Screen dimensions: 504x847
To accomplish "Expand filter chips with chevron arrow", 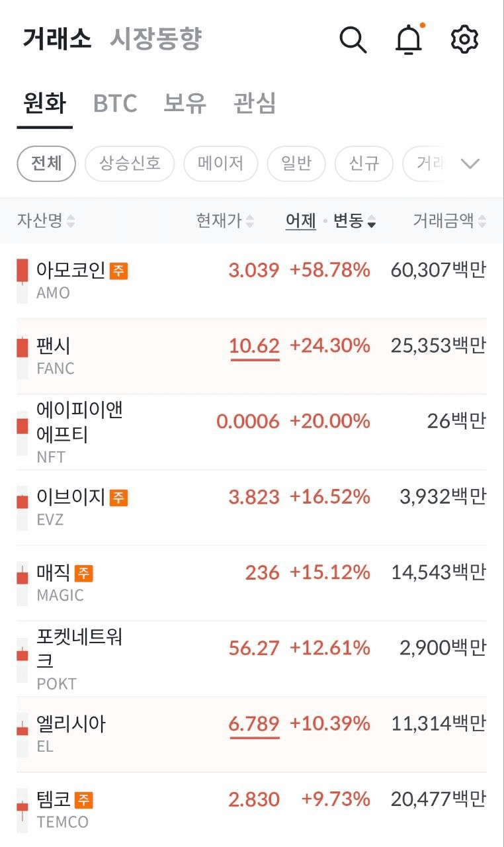I will click(x=470, y=164).
